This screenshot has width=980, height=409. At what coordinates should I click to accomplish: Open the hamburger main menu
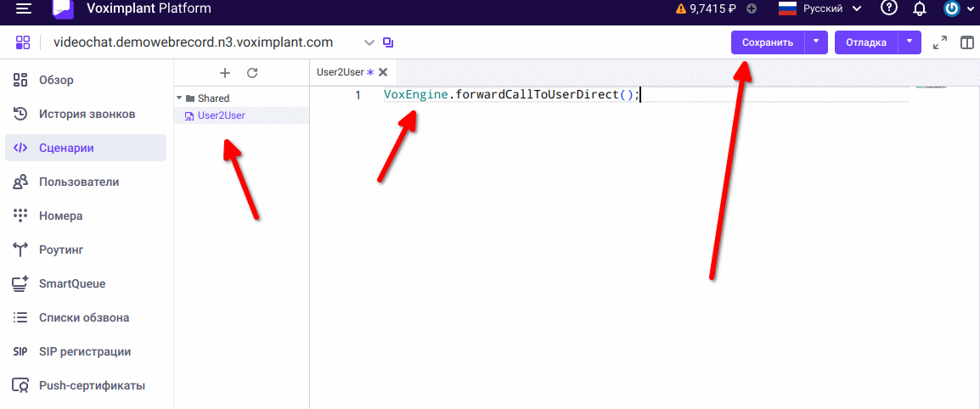tap(24, 9)
